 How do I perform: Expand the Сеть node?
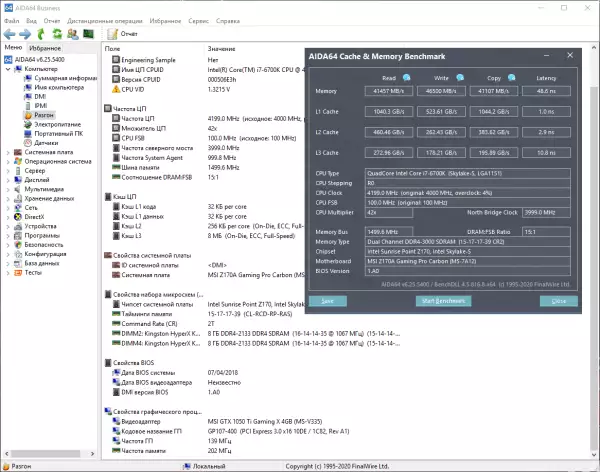point(8,208)
